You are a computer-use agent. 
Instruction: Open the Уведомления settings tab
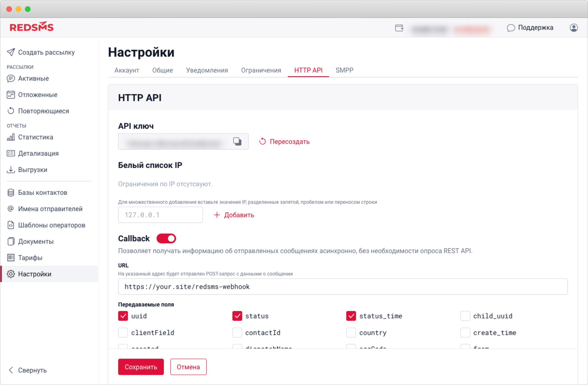tap(207, 70)
